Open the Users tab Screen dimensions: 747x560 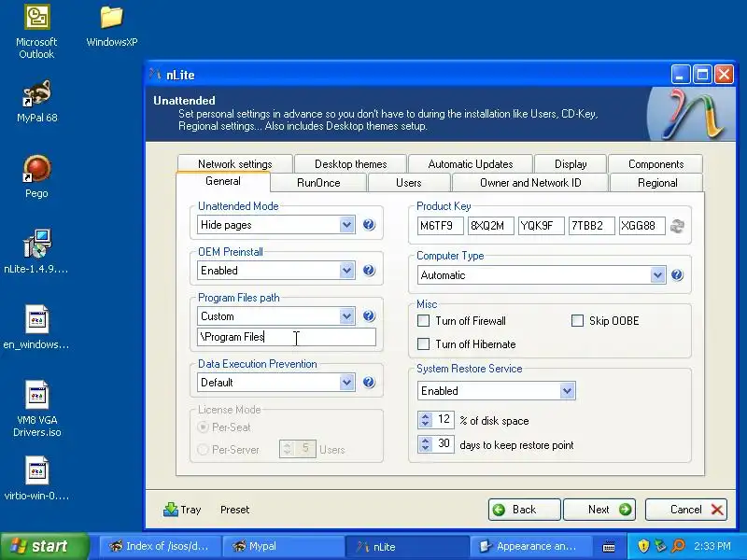pos(409,183)
